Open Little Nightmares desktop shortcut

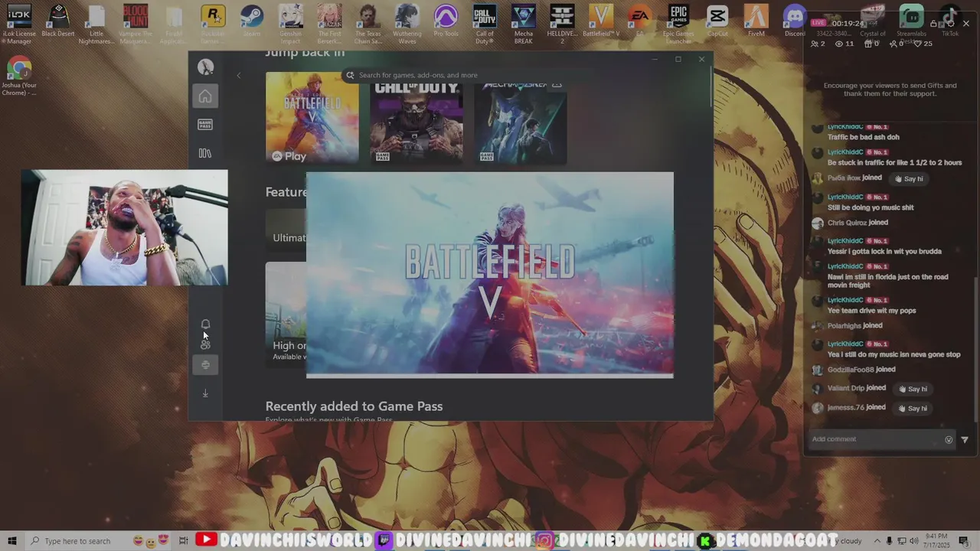point(96,24)
